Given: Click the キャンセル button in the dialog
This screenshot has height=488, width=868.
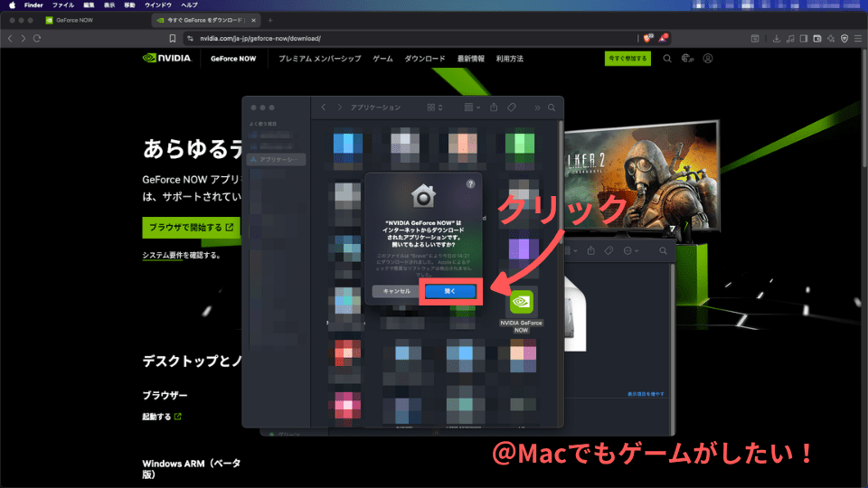Looking at the screenshot, I should pyautogui.click(x=396, y=291).
